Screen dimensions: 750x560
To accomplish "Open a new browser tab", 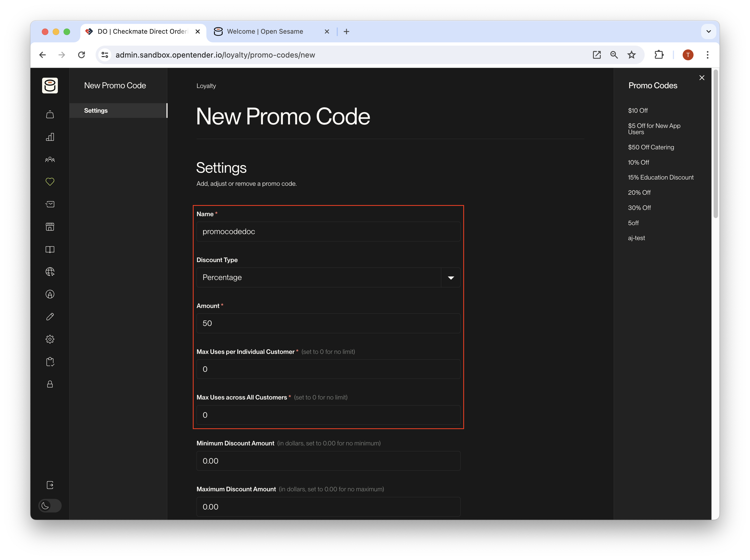I will pos(346,32).
